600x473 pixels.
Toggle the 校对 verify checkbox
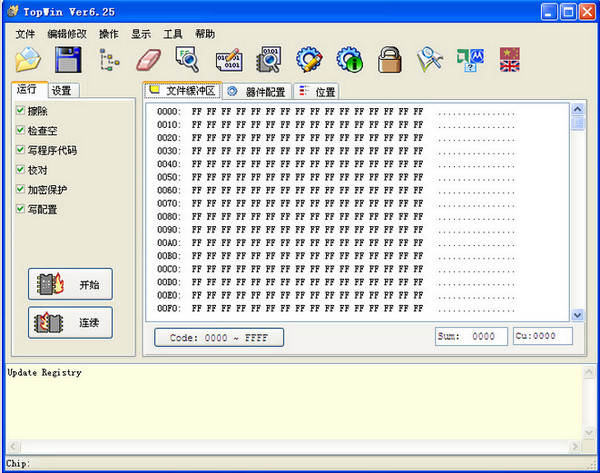coord(20,169)
